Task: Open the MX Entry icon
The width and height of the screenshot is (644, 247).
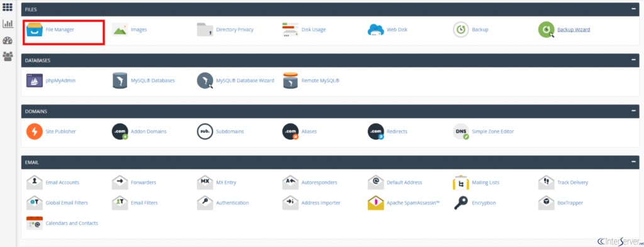Action: [205, 182]
